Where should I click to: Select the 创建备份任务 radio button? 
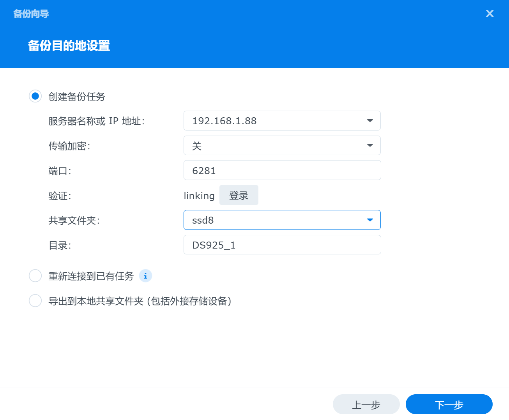click(x=35, y=96)
